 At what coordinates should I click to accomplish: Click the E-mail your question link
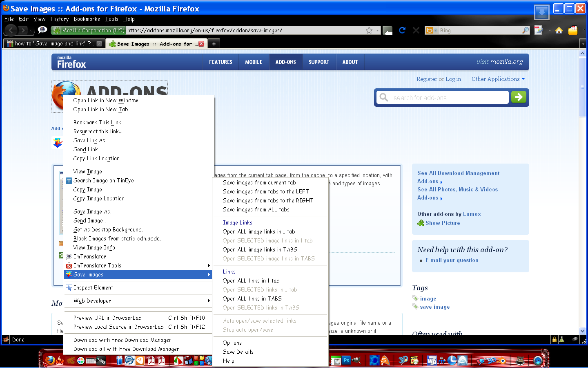click(452, 260)
